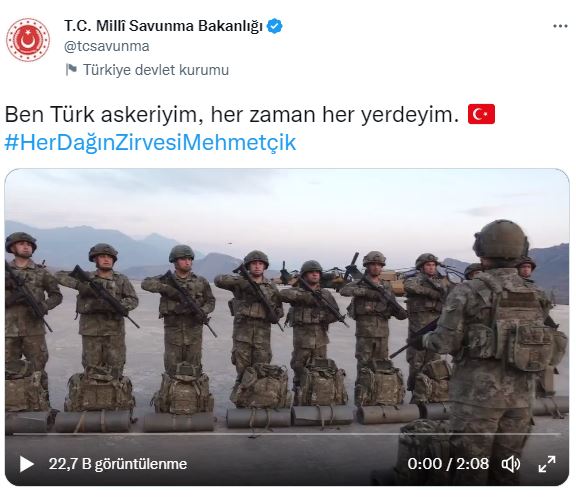Click the 0:00 / 2:08 time display
This screenshot has height=499, width=576.
click(448, 464)
